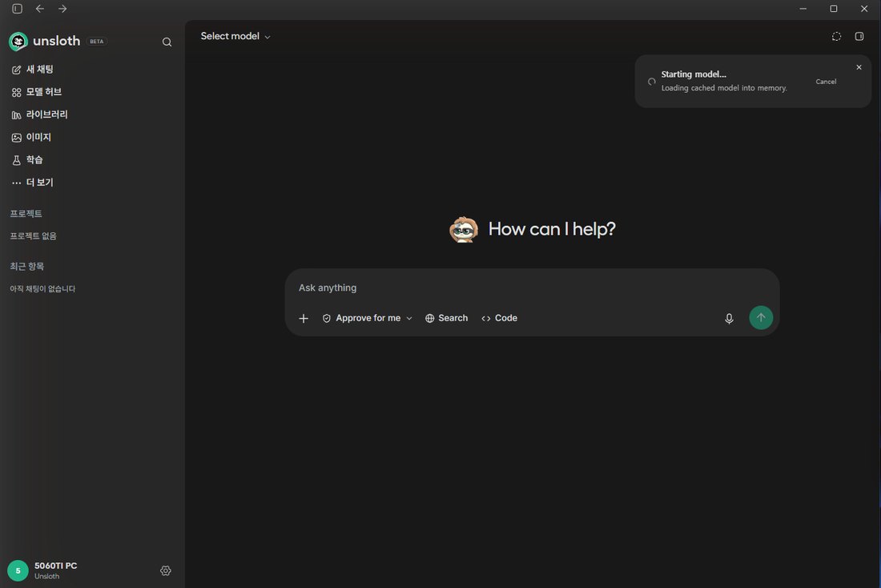Viewport: 881px width, 588px height.
Task: Go back with the left arrow
Action: tap(40, 9)
